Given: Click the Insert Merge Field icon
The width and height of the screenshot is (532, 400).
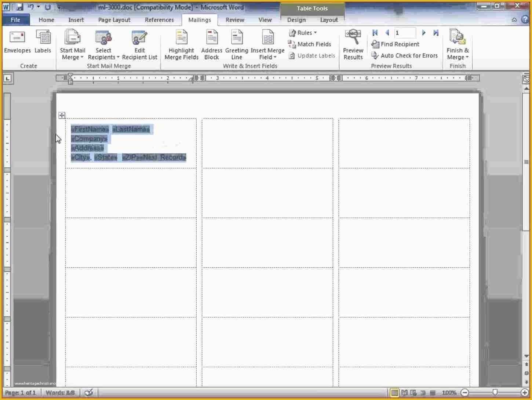Looking at the screenshot, I should point(267,38).
